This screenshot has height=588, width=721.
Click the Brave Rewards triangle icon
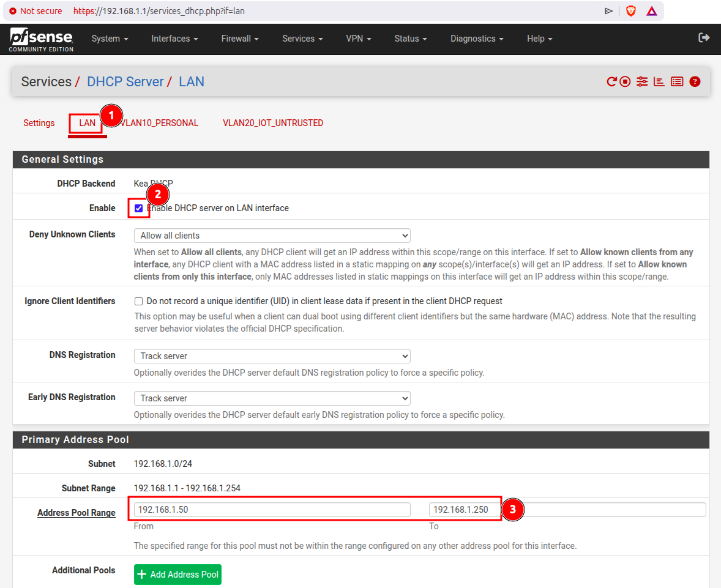[x=652, y=11]
